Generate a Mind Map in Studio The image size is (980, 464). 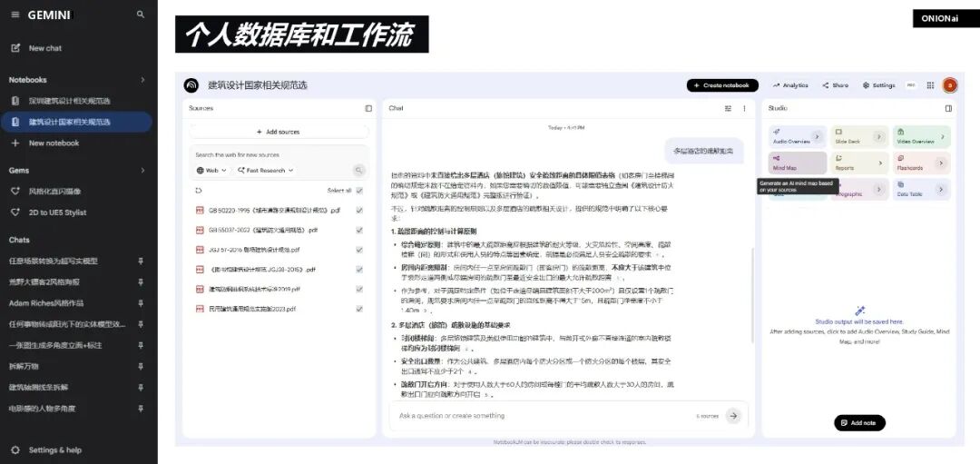[798, 163]
